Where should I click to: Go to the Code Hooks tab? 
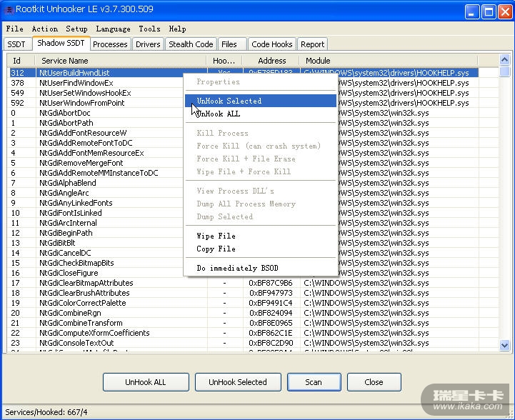(x=272, y=44)
